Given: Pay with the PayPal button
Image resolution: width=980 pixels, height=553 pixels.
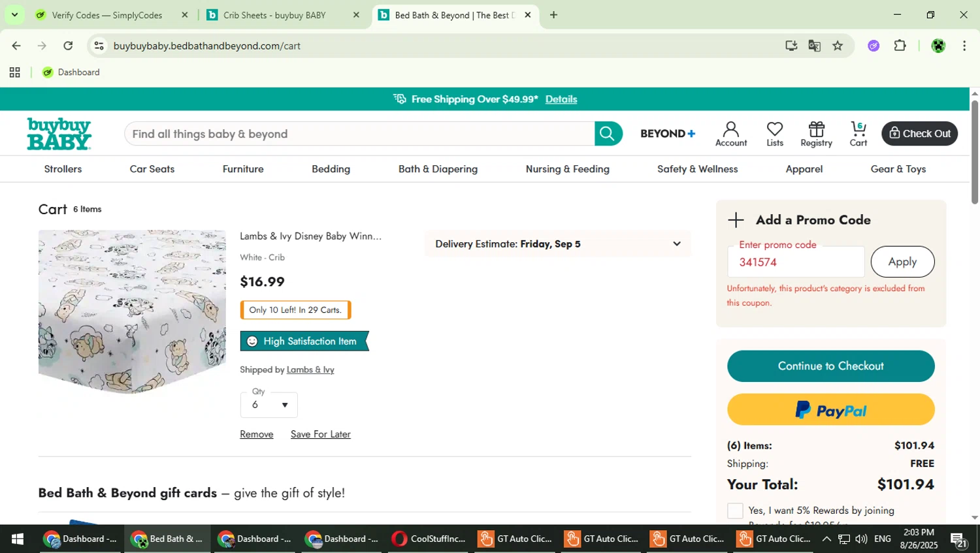Looking at the screenshot, I should coord(830,410).
